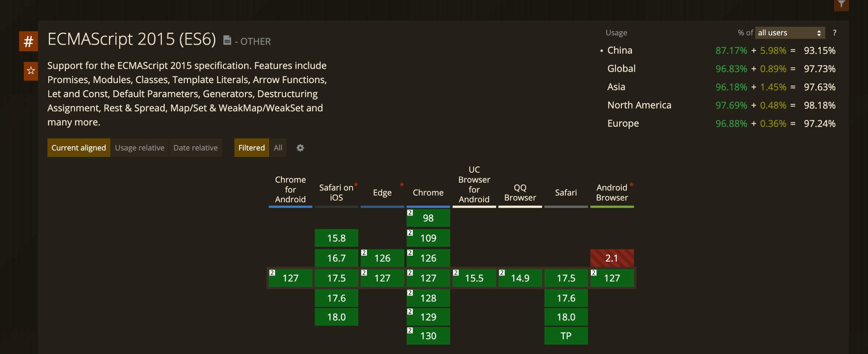
Task: Click the QQ Browser 14.9 cell
Action: point(520,278)
